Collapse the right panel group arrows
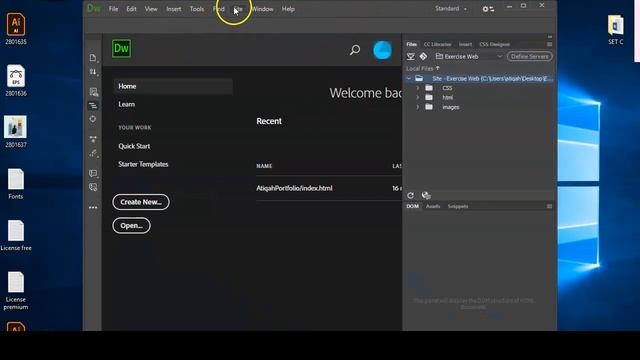This screenshot has height=360, width=640. pyautogui.click(x=550, y=36)
